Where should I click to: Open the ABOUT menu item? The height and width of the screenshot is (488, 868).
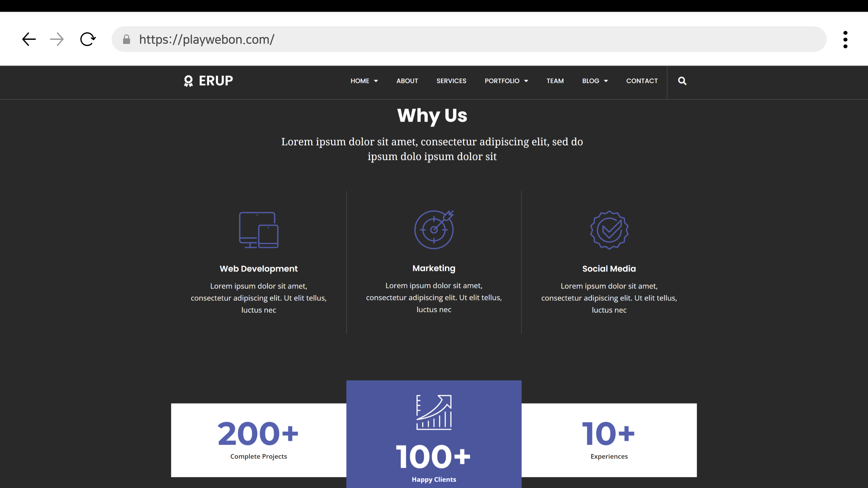tap(407, 81)
